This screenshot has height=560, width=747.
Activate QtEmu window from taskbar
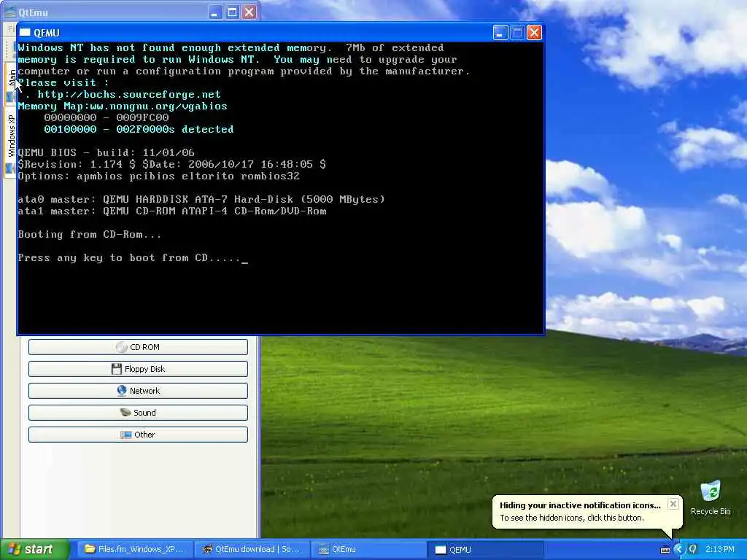tap(368, 549)
